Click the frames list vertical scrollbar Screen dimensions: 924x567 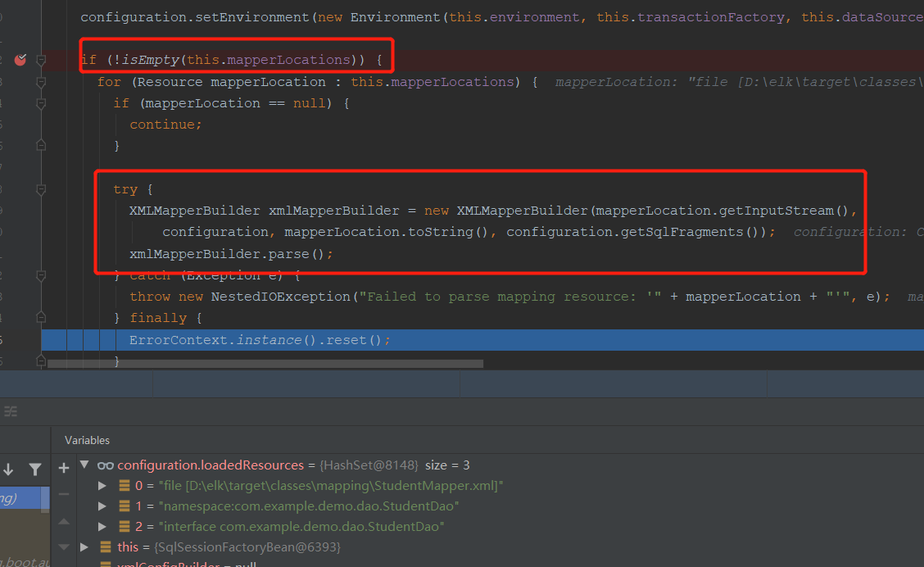tap(45, 500)
